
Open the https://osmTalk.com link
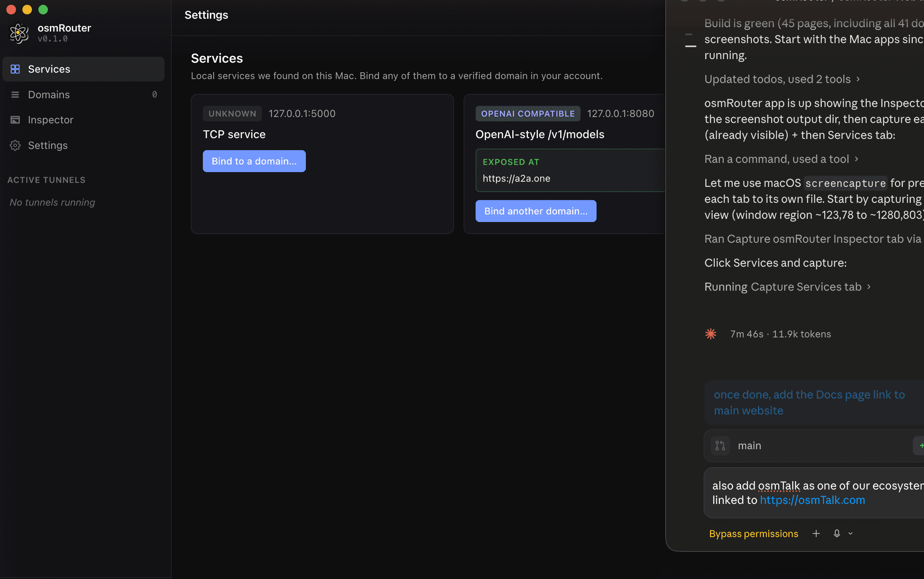pos(813,500)
